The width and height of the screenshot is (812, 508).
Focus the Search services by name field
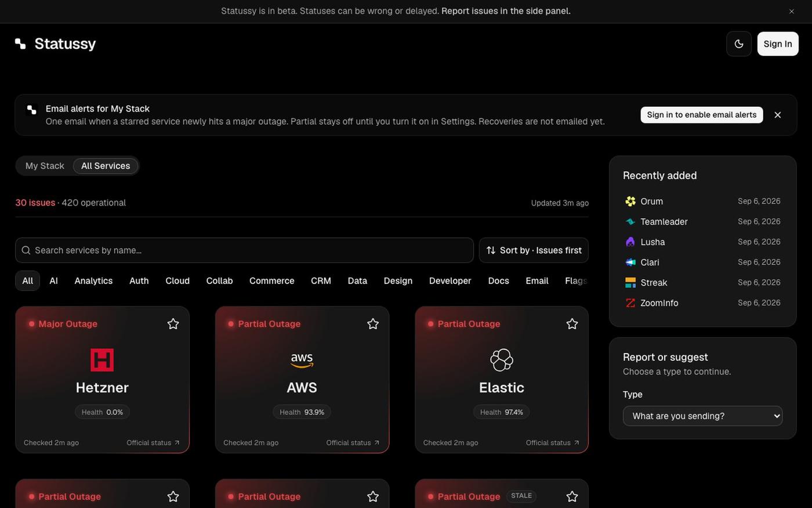tap(244, 250)
